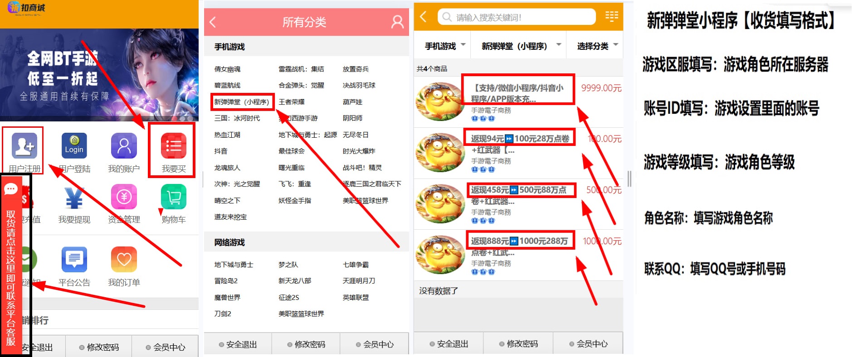Open the 返现94元 100元28万点卷 product
868x357 pixels.
520,139
